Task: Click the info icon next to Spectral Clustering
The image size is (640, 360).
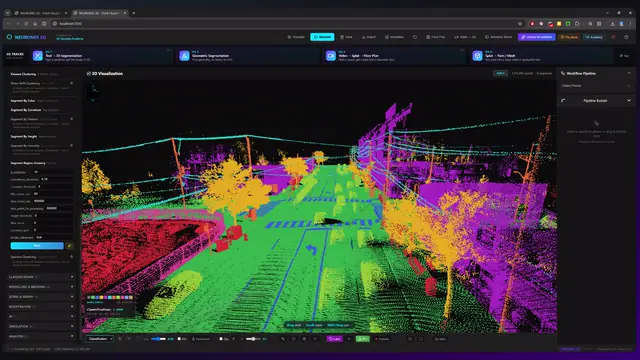Action: (x=71, y=257)
